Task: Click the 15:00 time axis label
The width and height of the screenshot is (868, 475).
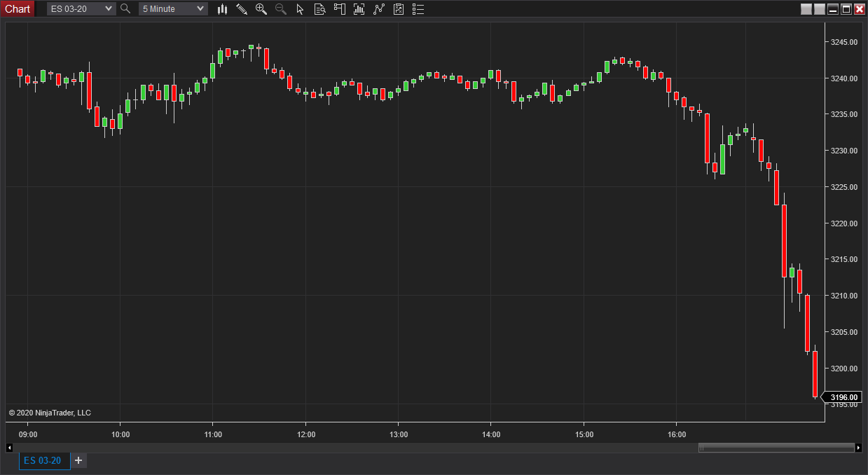Action: [584, 434]
